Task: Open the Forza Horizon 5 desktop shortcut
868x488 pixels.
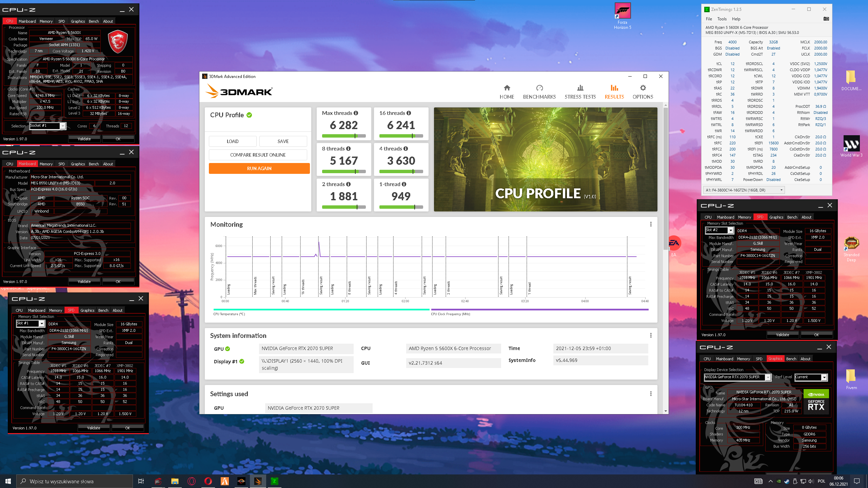Action: (x=623, y=16)
